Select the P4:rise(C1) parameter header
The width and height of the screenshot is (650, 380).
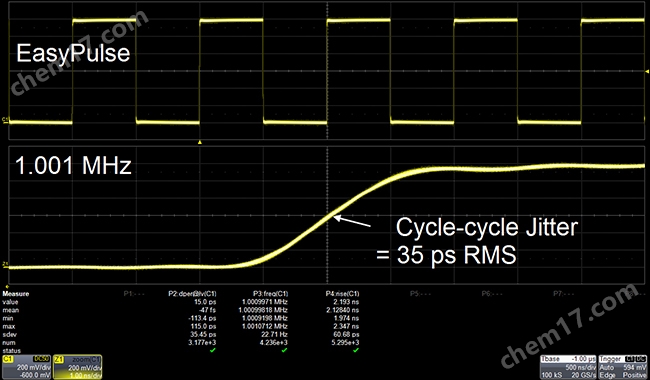tap(342, 293)
